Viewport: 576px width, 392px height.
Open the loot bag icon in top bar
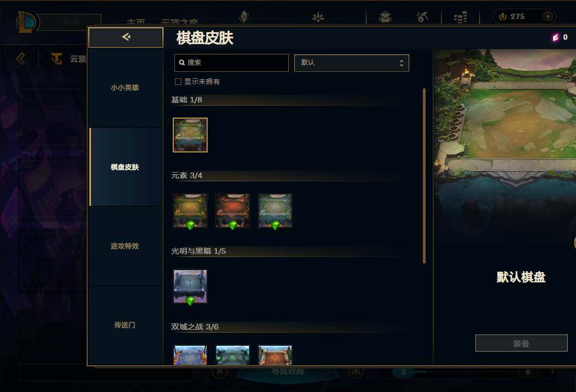(x=385, y=17)
